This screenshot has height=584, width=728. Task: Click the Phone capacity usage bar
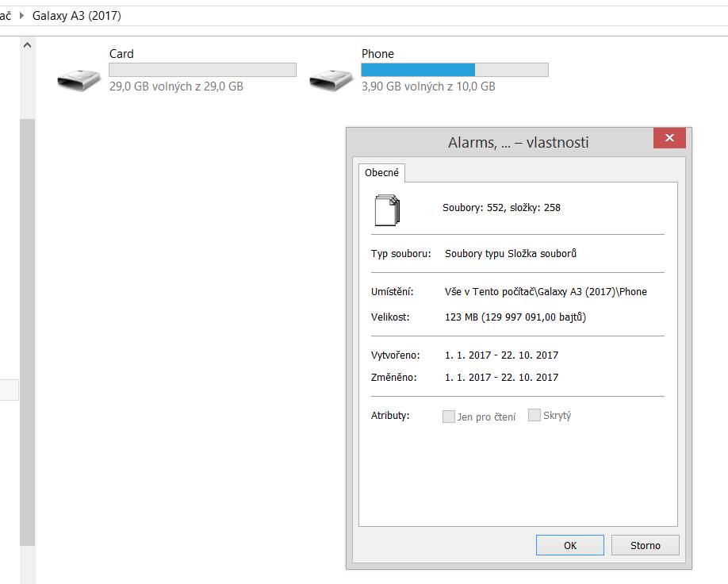tap(454, 70)
